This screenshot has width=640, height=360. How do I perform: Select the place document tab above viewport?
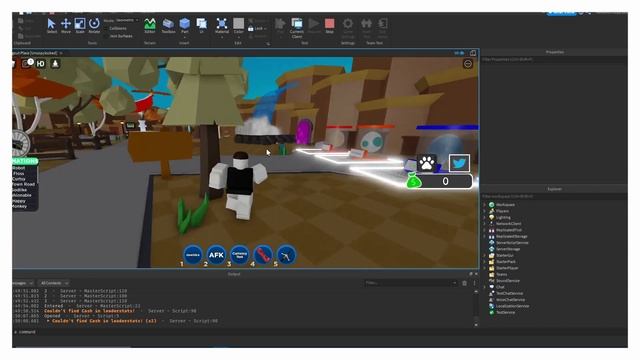(38, 53)
